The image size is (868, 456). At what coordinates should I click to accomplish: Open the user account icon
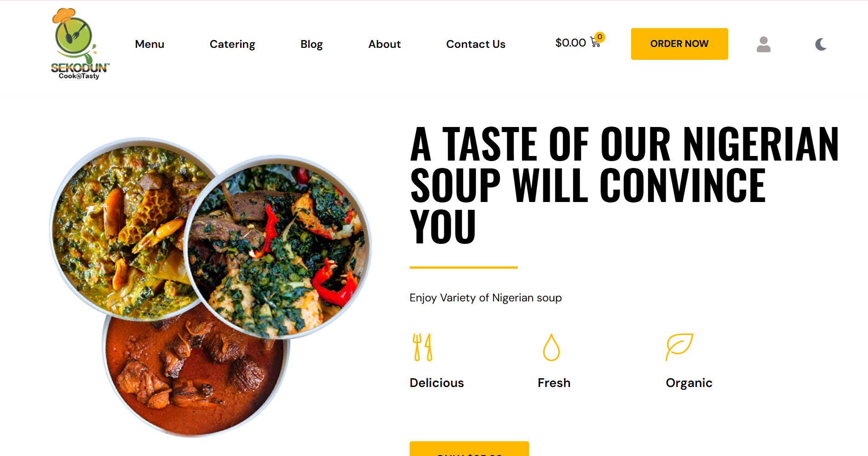pos(763,44)
